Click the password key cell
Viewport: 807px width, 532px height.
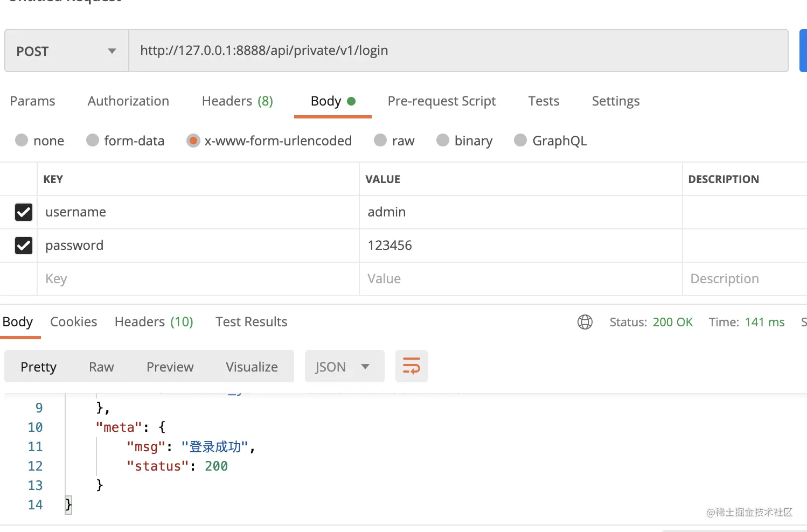pyautogui.click(x=198, y=246)
